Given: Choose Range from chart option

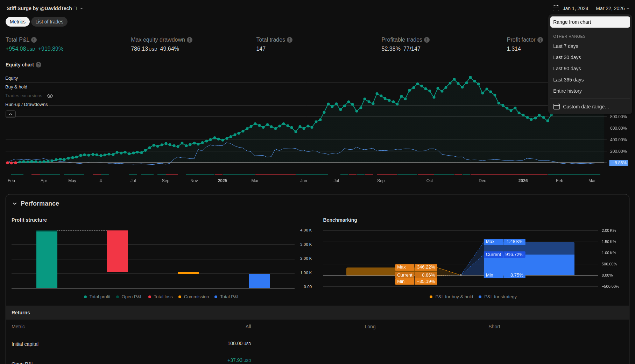Looking at the screenshot, I should 590,22.
